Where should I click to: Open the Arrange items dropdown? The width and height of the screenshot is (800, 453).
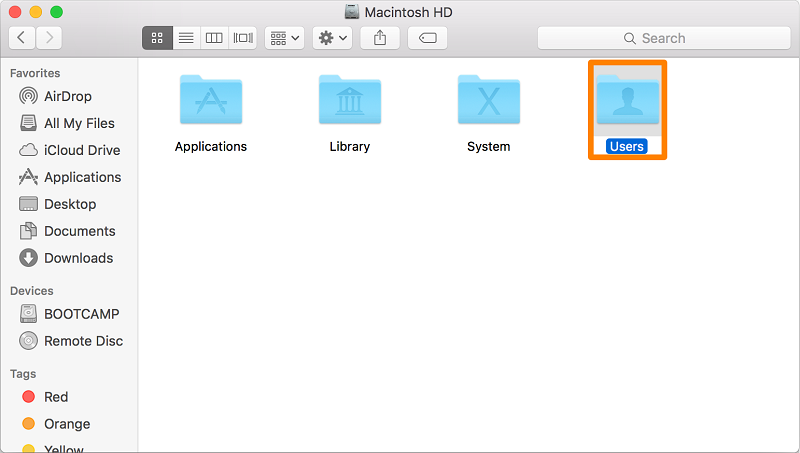pos(284,38)
